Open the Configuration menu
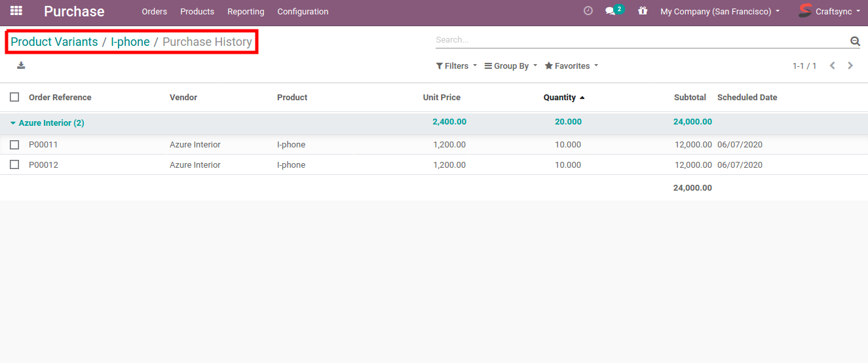Image resolution: width=868 pixels, height=363 pixels. tap(303, 12)
